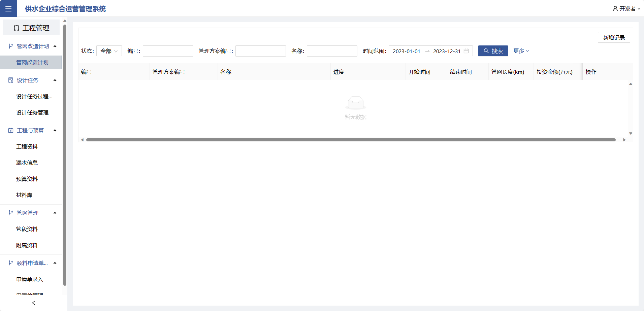
Task: Click the developer user avatar icon
Action: pyautogui.click(x=615, y=8)
